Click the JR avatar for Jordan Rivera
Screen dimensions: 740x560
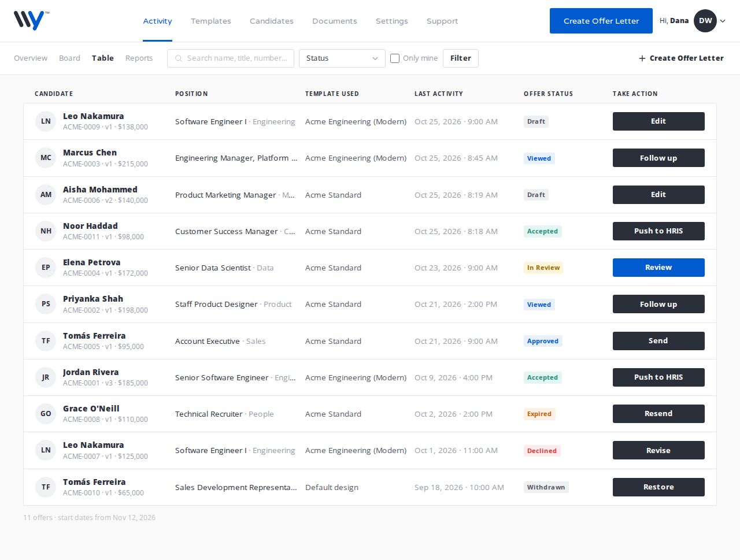pyautogui.click(x=46, y=377)
